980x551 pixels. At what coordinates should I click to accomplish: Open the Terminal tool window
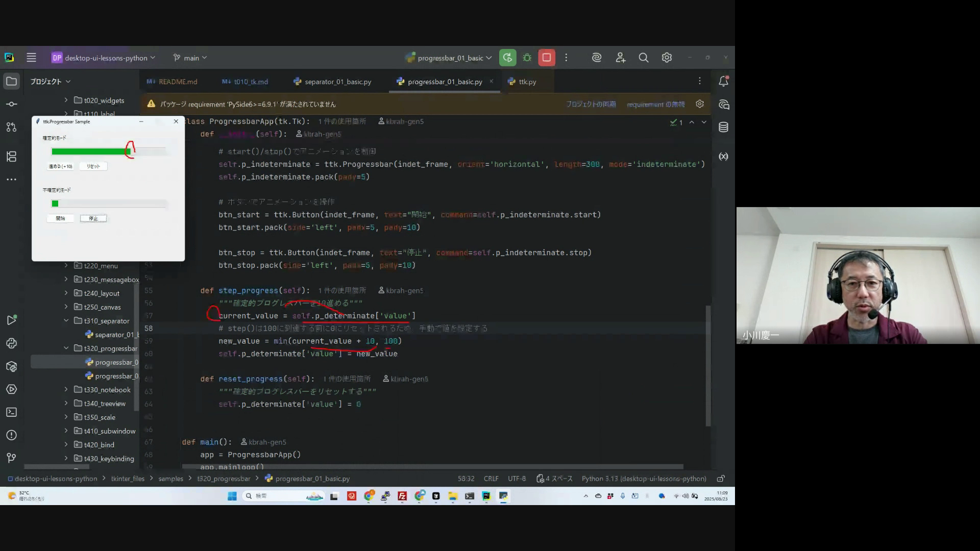(x=11, y=412)
